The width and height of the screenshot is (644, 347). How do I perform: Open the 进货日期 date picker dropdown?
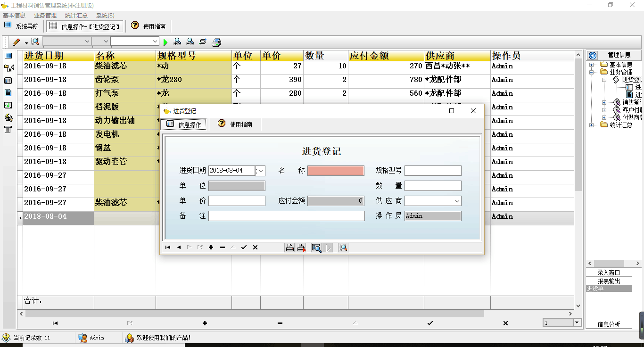(x=260, y=171)
